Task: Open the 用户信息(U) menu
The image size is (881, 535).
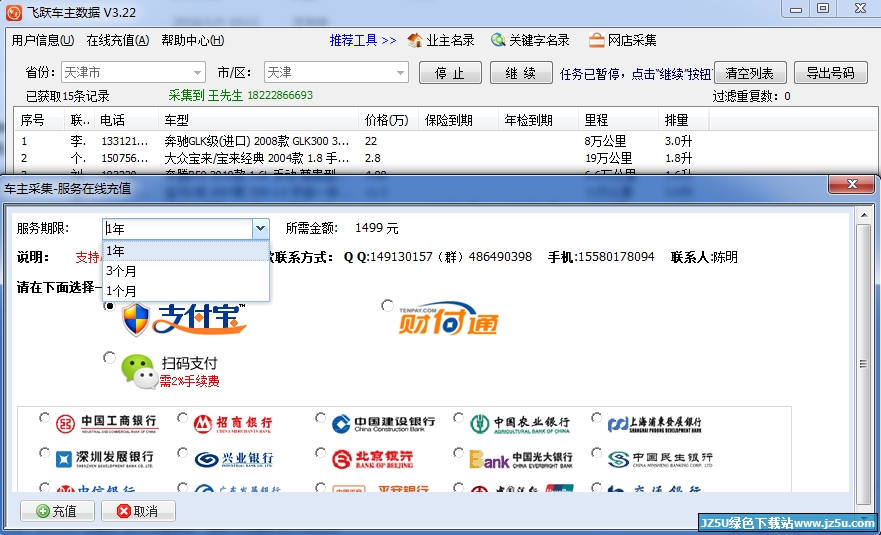Action: [43, 40]
